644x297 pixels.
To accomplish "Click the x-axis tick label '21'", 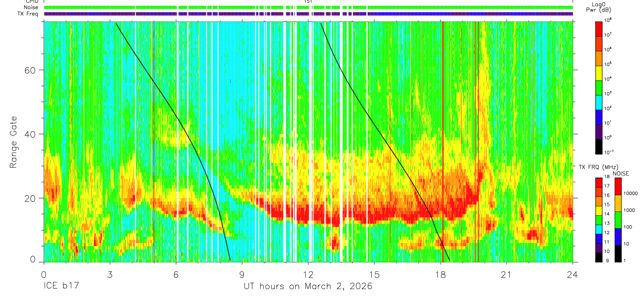I will tap(507, 274).
